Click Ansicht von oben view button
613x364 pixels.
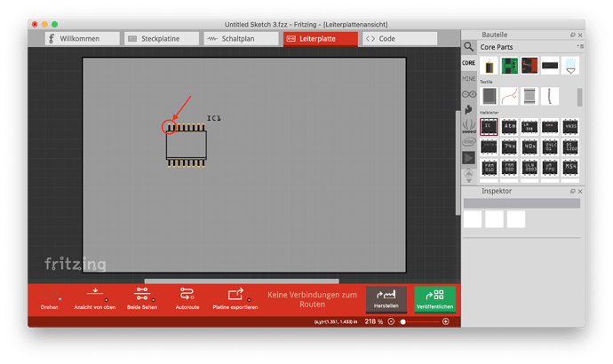pyautogui.click(x=94, y=299)
